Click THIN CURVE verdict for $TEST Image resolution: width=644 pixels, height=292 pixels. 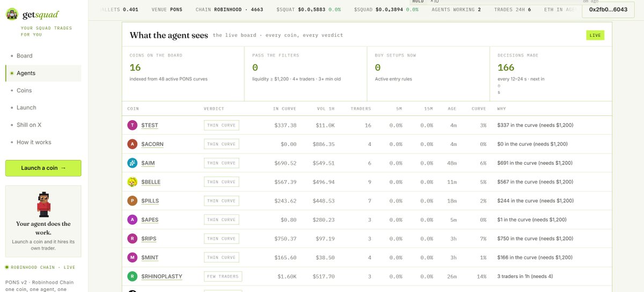point(222,125)
